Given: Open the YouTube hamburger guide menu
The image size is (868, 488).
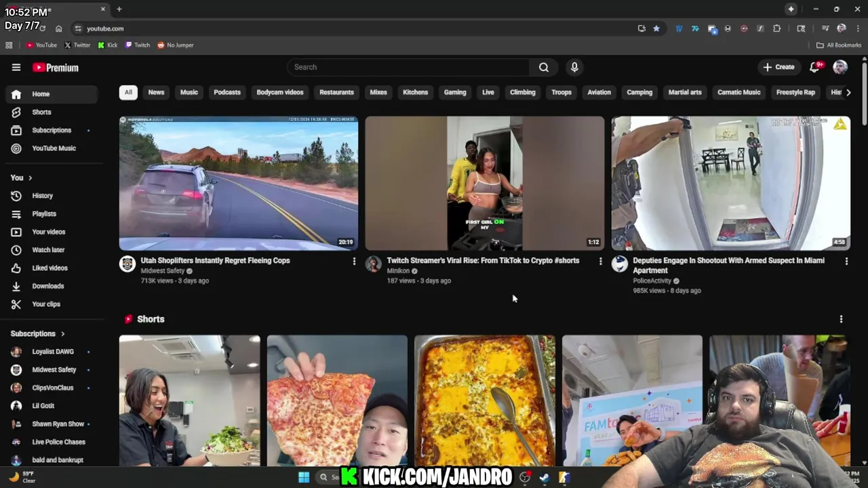Looking at the screenshot, I should click(x=16, y=67).
